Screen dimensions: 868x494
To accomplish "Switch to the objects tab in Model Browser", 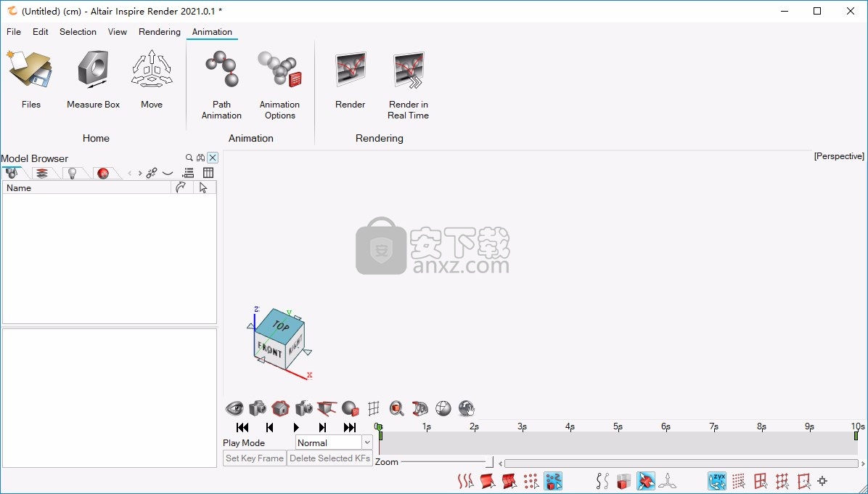I will (12, 174).
